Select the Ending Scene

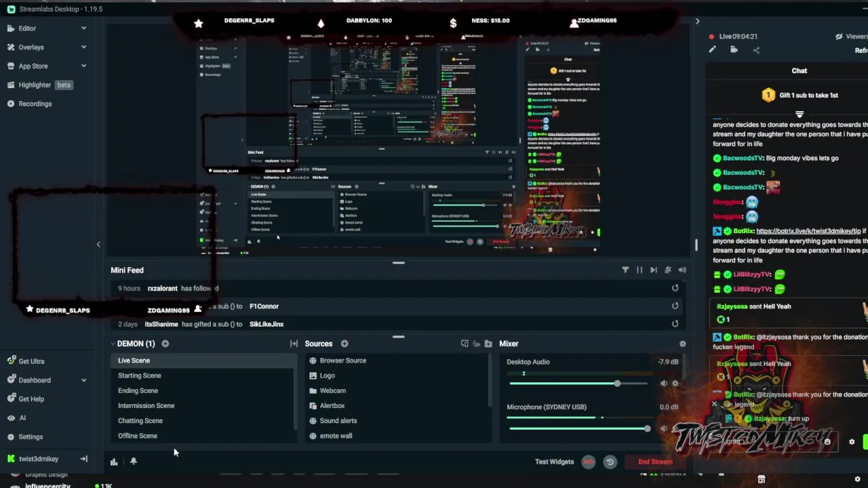203,390
